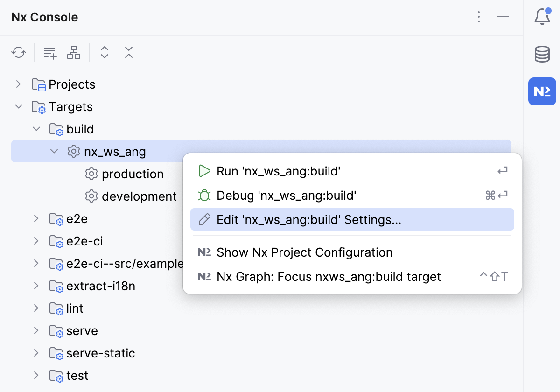Open the Database tool window icon
Image resolution: width=560 pixels, height=392 pixels.
click(542, 54)
